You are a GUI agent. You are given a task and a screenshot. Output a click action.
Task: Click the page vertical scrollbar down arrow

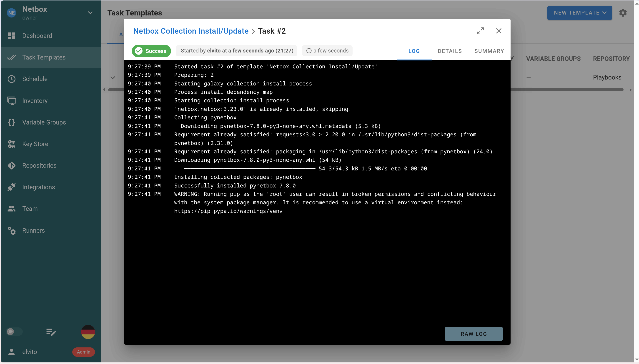(636, 359)
